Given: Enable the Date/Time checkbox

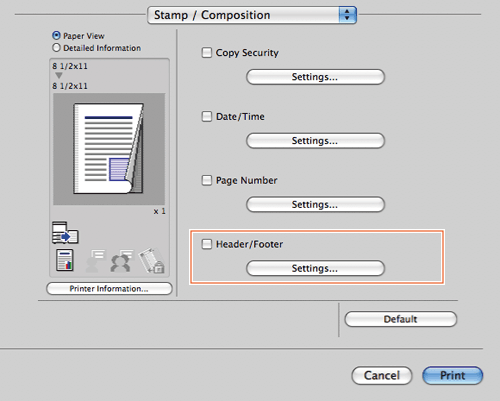Looking at the screenshot, I should 207,117.
